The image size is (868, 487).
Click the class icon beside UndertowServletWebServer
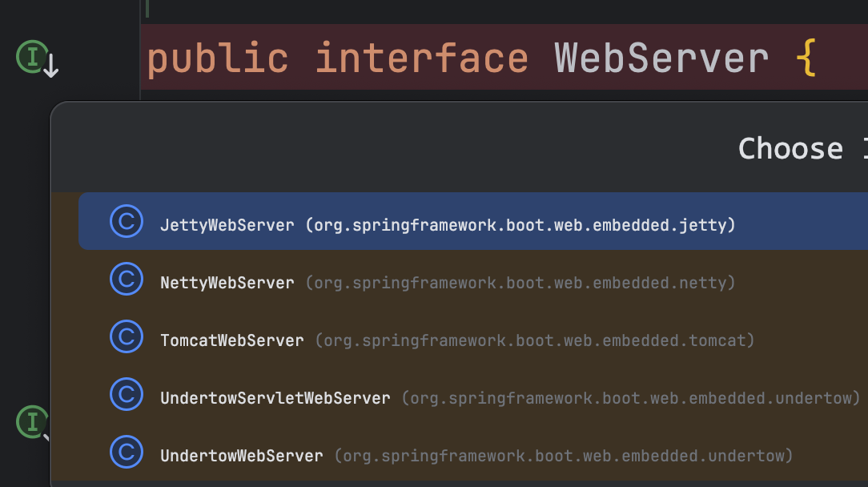coord(126,394)
